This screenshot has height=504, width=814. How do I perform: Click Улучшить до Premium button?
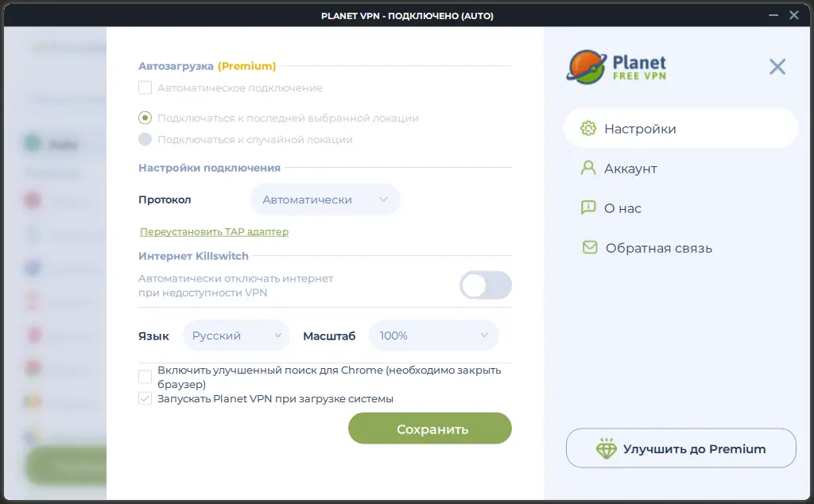tap(680, 448)
